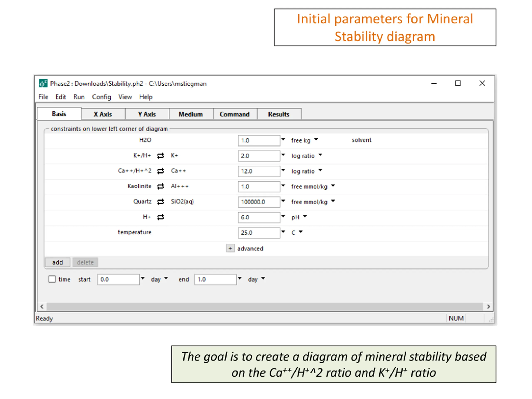Click the left scroll arrow of horizontal scrollbar
Screen dimensions: 532x399
pos(42,307)
